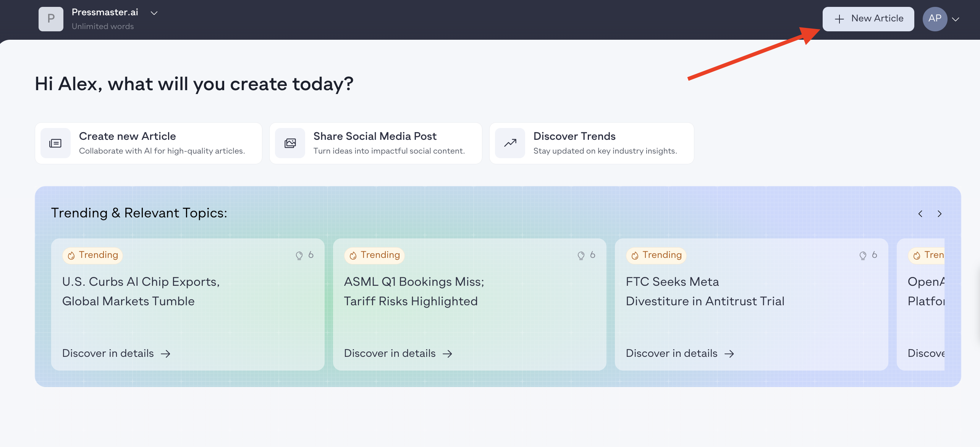Click the image icon in Share Social Media Post
This screenshot has width=980, height=447.
pos(290,143)
